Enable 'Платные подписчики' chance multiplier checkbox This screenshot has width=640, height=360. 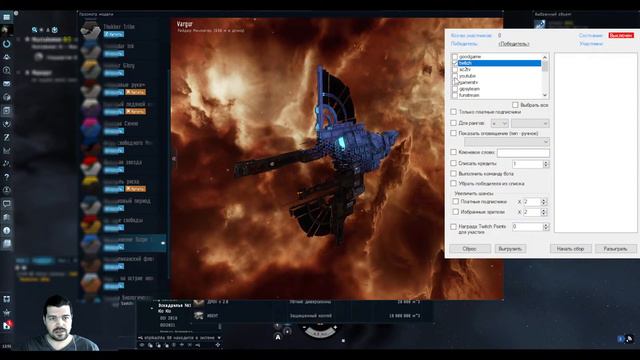click(456, 202)
